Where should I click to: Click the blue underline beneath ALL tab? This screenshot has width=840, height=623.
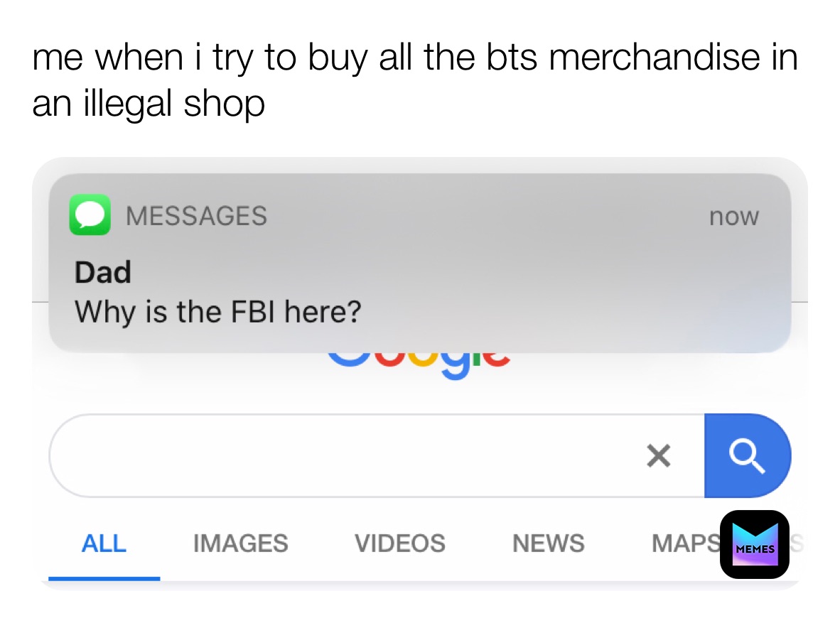[x=104, y=578]
